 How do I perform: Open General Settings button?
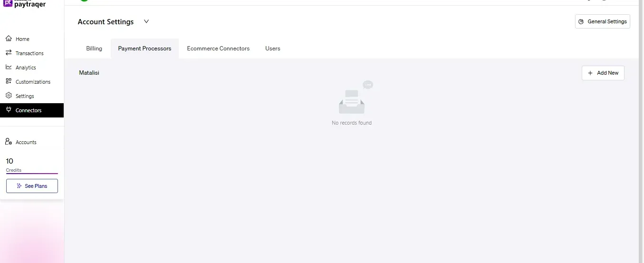coord(603,21)
